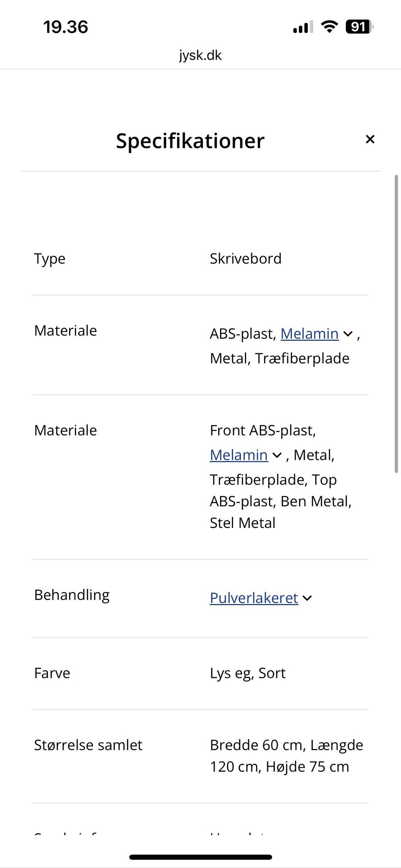Tap the battery indicator icon
This screenshot has height=868, width=401.
[359, 27]
